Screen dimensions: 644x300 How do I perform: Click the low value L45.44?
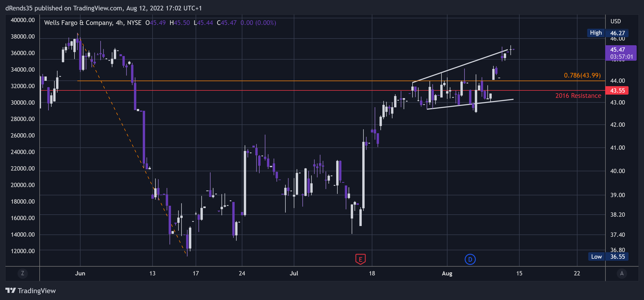[203, 23]
